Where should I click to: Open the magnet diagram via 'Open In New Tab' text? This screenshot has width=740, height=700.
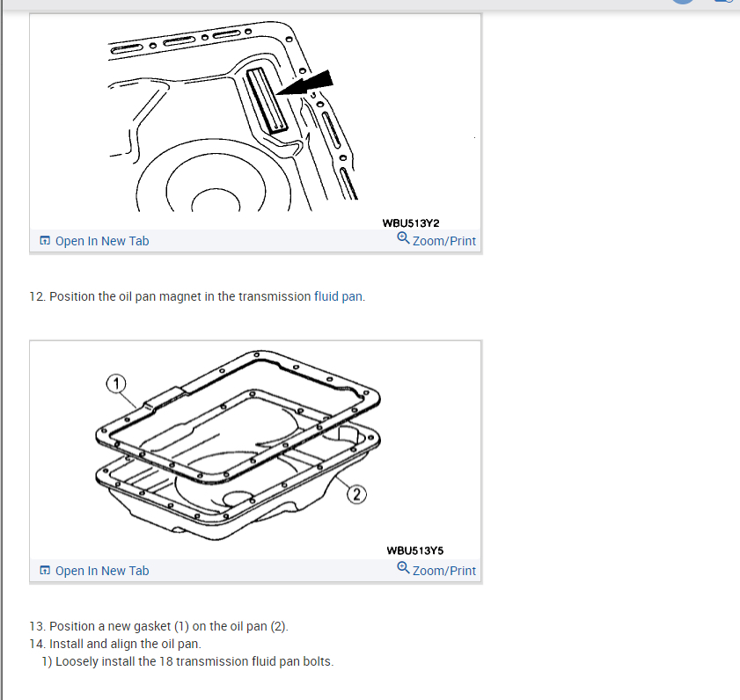pyautogui.click(x=102, y=241)
